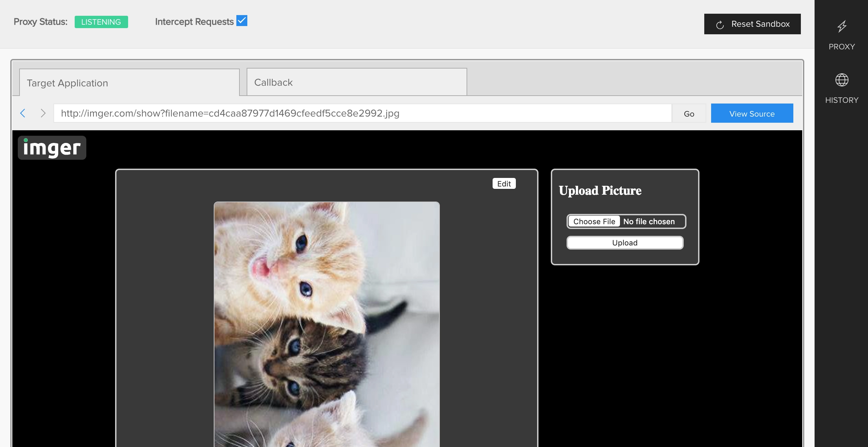
Task: Click the Upload Picture heading
Action: (600, 191)
